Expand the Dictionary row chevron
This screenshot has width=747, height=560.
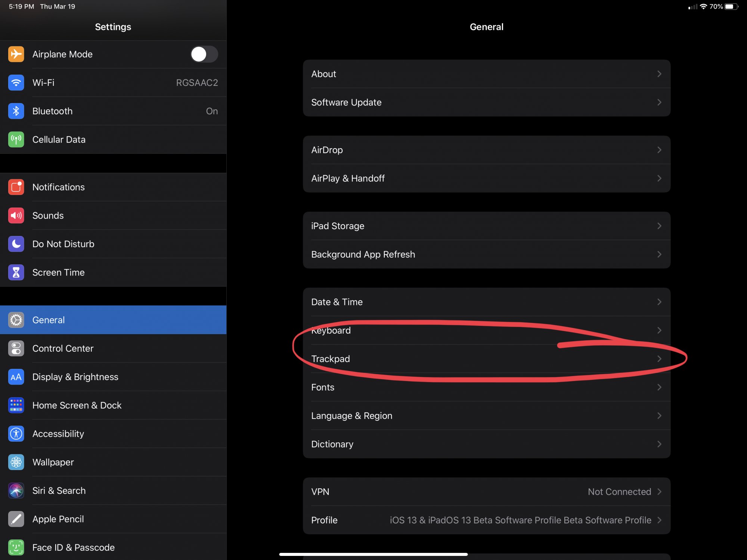pos(659,444)
